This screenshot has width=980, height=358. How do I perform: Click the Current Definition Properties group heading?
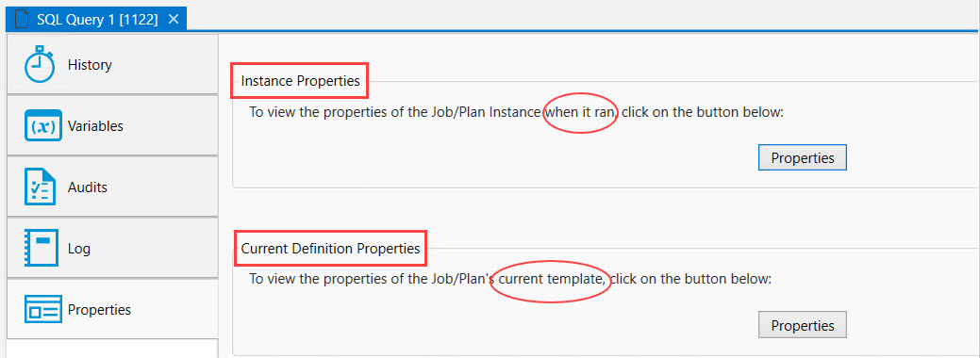pos(331,248)
